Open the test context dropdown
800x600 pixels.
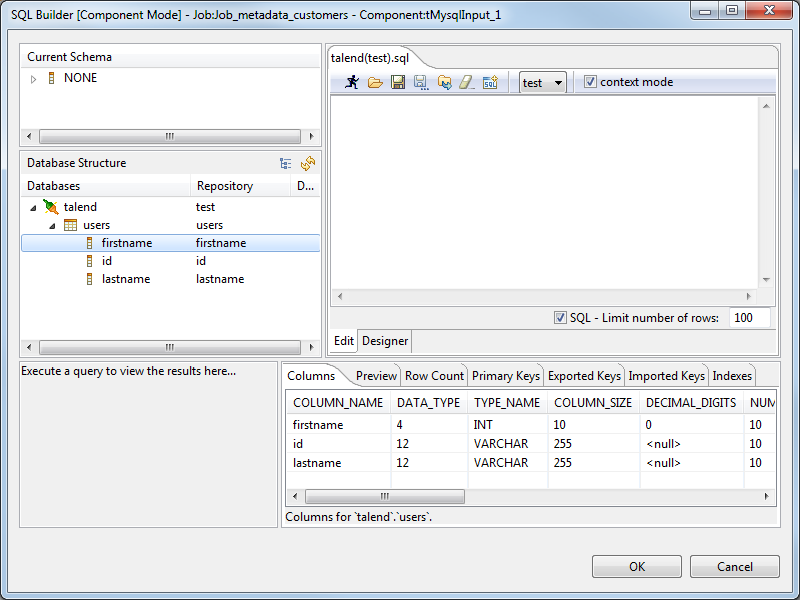tap(556, 82)
